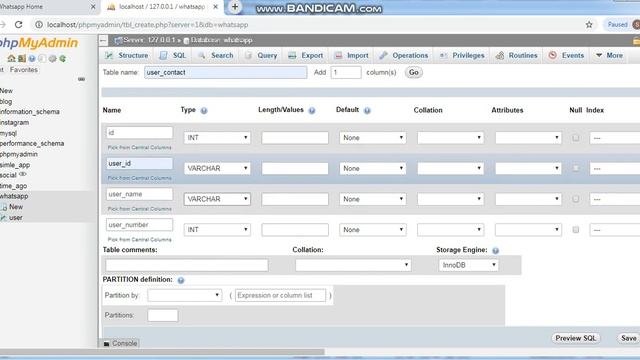Image resolution: width=640 pixels, height=360 pixels.
Task: Open Index dropdown for id row
Action: (615, 138)
